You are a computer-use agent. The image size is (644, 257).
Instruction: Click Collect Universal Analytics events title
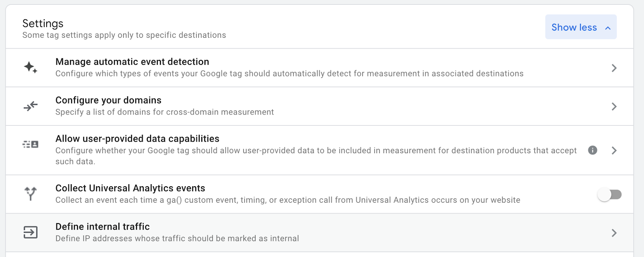[x=130, y=188]
